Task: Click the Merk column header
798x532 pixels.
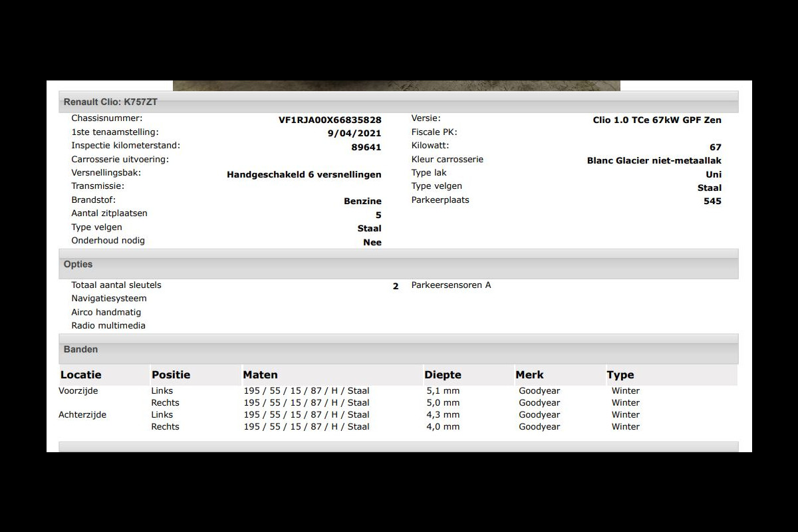Action: coord(529,375)
